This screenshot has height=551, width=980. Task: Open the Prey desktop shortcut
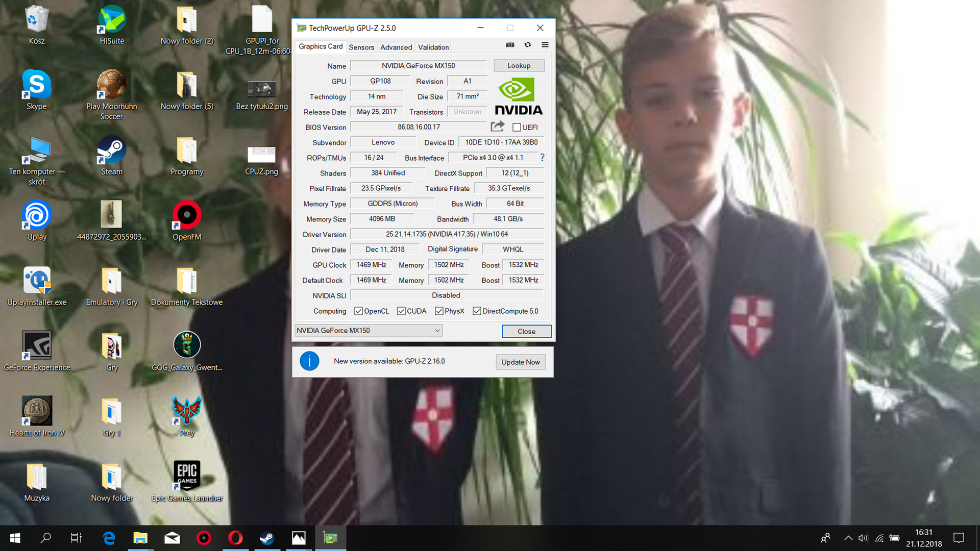tap(187, 417)
